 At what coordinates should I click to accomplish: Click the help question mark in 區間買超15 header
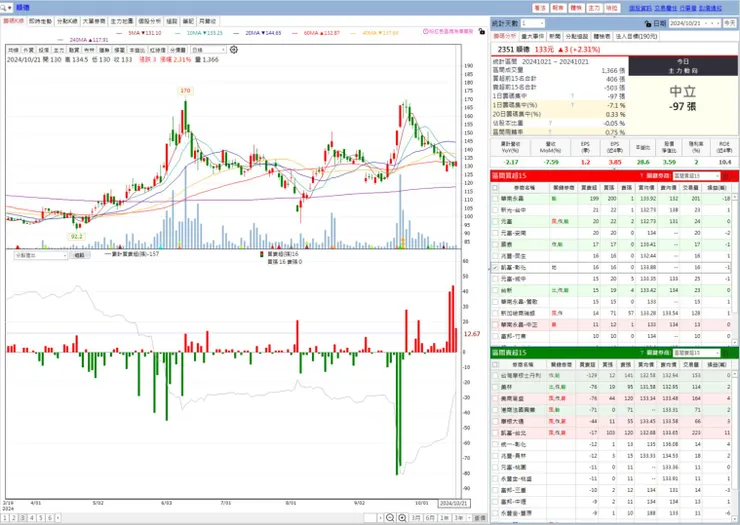pos(641,176)
